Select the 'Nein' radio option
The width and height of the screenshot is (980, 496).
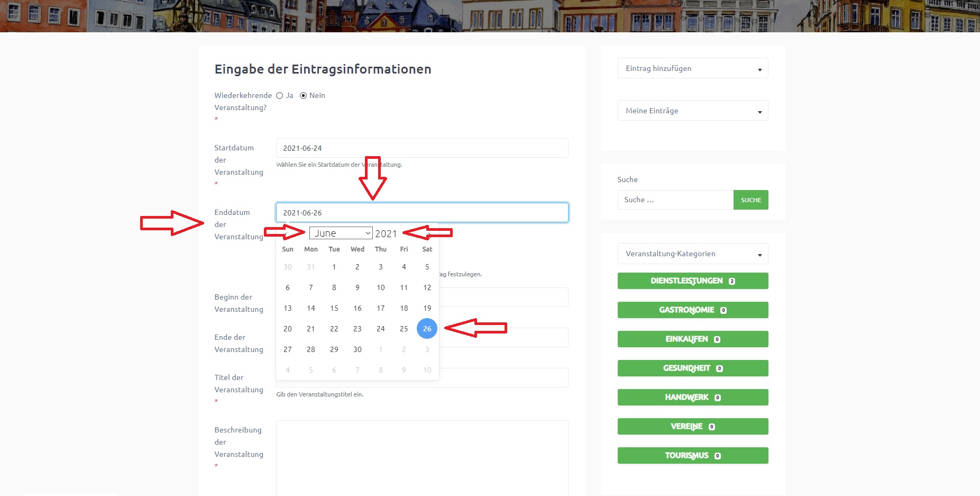pyautogui.click(x=303, y=96)
